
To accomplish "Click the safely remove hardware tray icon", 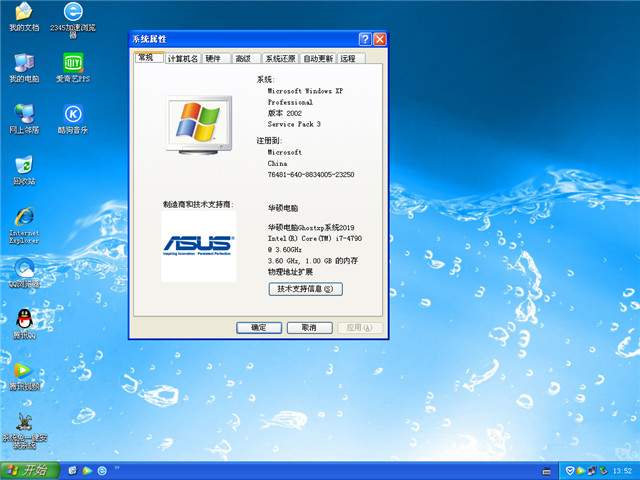I will (603, 471).
